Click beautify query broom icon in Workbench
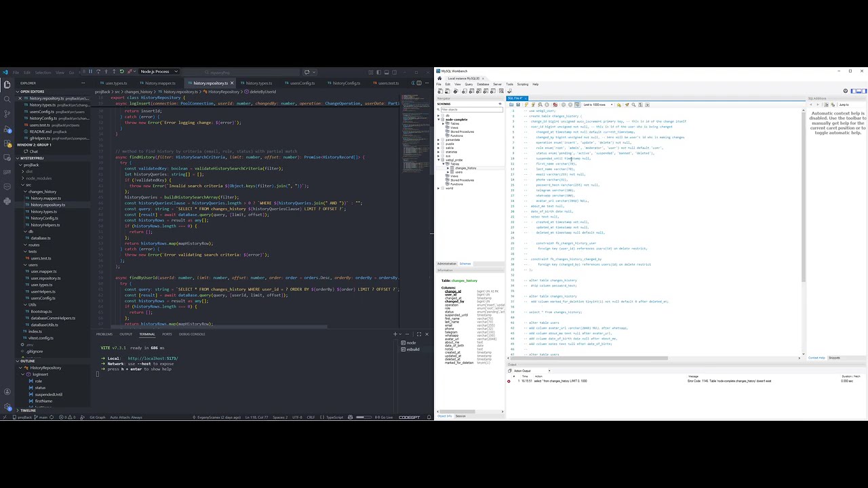868x488 pixels. click(627, 104)
